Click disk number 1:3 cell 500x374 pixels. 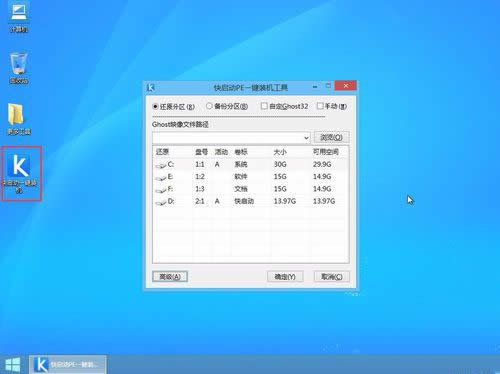200,189
